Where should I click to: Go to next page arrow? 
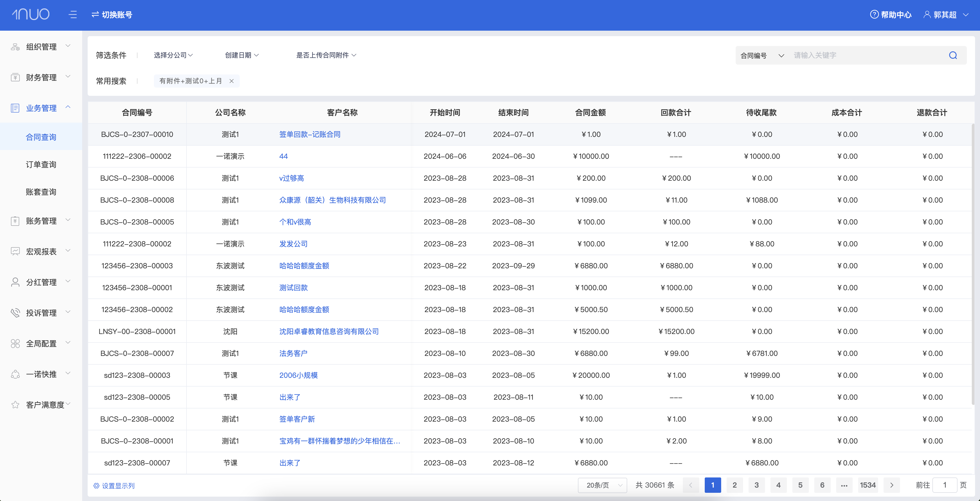click(891, 485)
